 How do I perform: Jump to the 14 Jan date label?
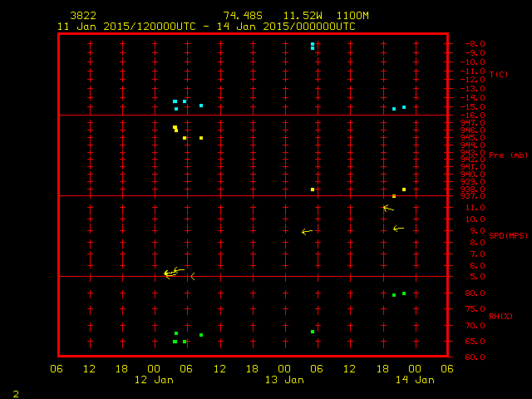tap(414, 380)
